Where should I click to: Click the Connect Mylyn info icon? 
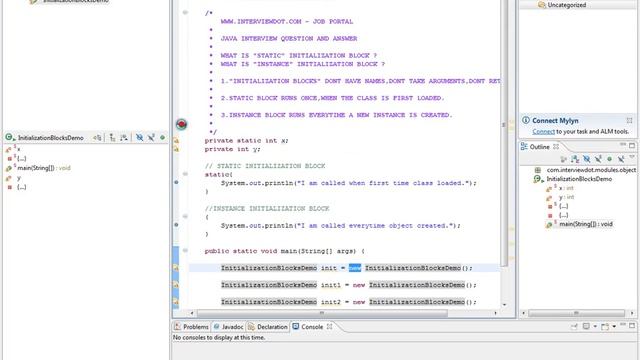tap(526, 120)
